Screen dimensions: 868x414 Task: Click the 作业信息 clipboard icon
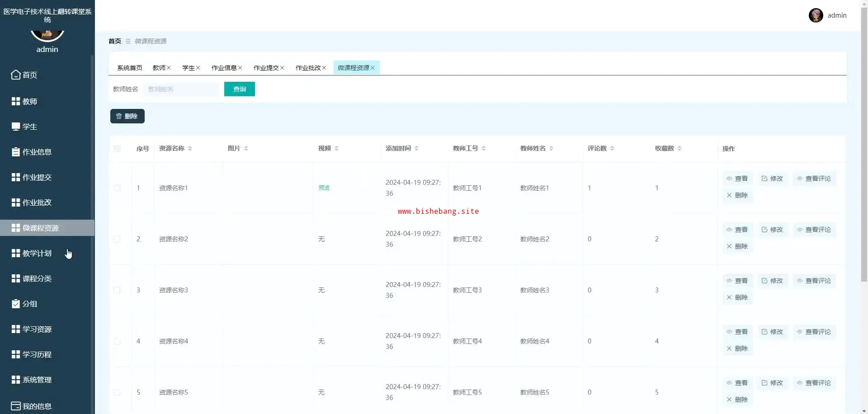point(16,152)
